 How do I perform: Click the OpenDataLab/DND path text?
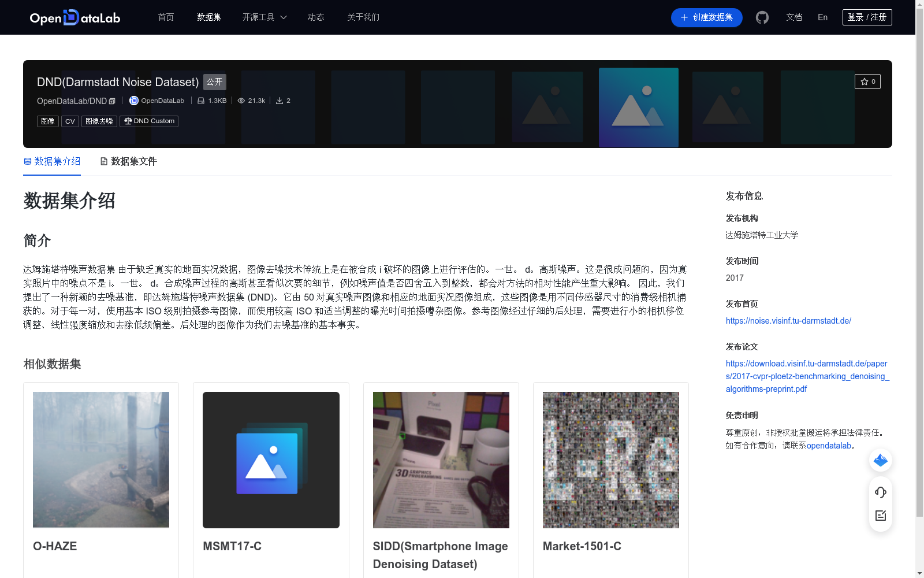[72, 101]
